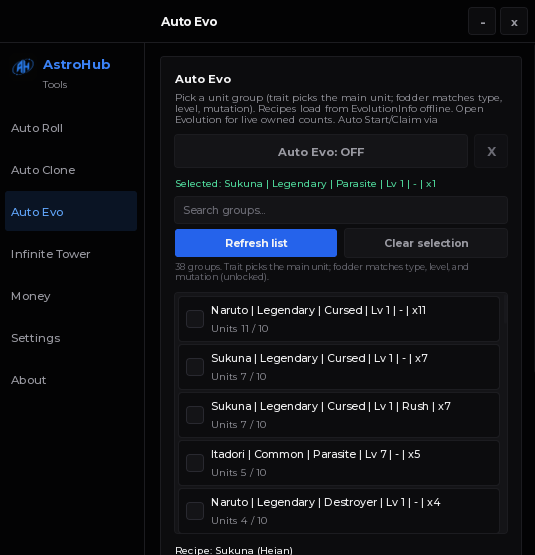Minimize the window with the dash button
The width and height of the screenshot is (535, 555).
(482, 22)
